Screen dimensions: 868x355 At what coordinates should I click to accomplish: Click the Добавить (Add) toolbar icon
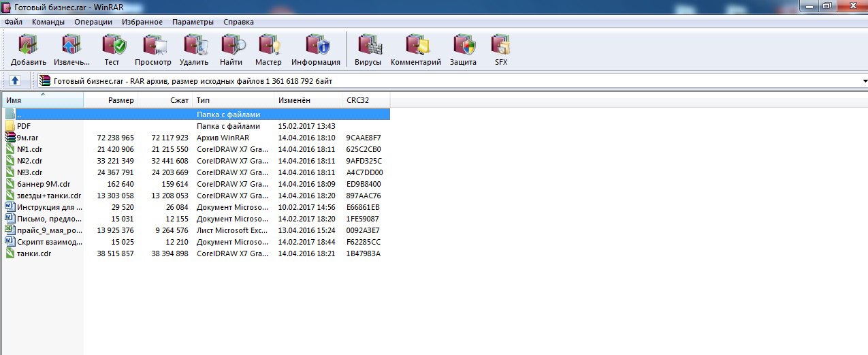click(29, 46)
